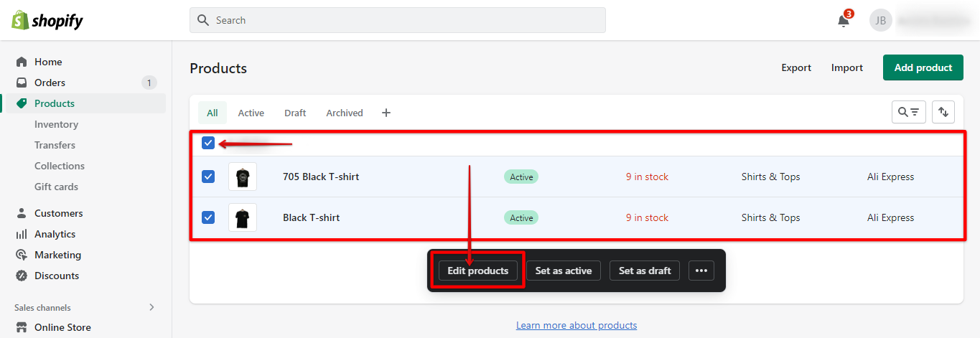The image size is (980, 338).
Task: Click the Analytics bar chart icon
Action: [x=22, y=234]
